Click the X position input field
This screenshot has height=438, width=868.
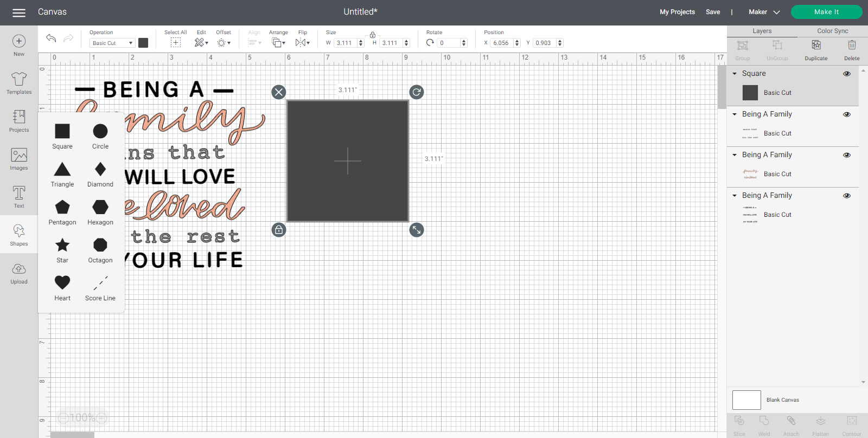(502, 43)
